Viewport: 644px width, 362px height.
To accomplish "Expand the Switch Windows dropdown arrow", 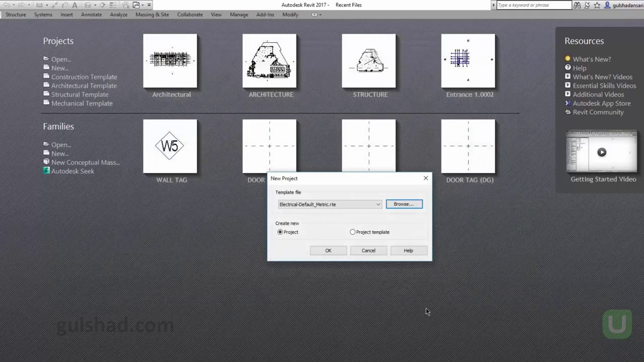I will [142, 5].
